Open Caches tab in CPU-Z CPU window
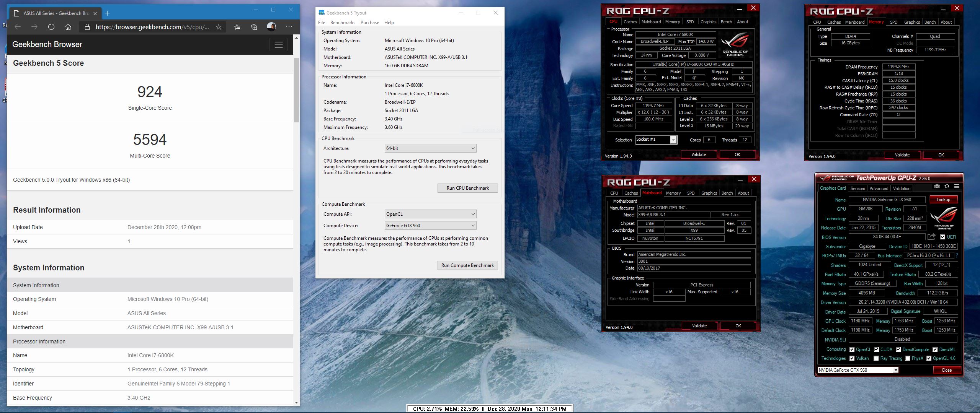Screen dimensions: 980x413 click(x=630, y=22)
